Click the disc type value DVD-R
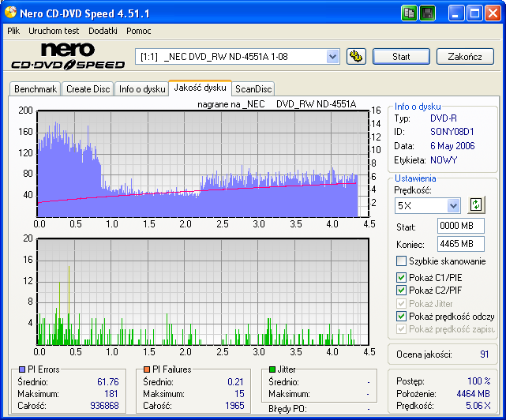This screenshot has width=506, height=420. tap(444, 118)
